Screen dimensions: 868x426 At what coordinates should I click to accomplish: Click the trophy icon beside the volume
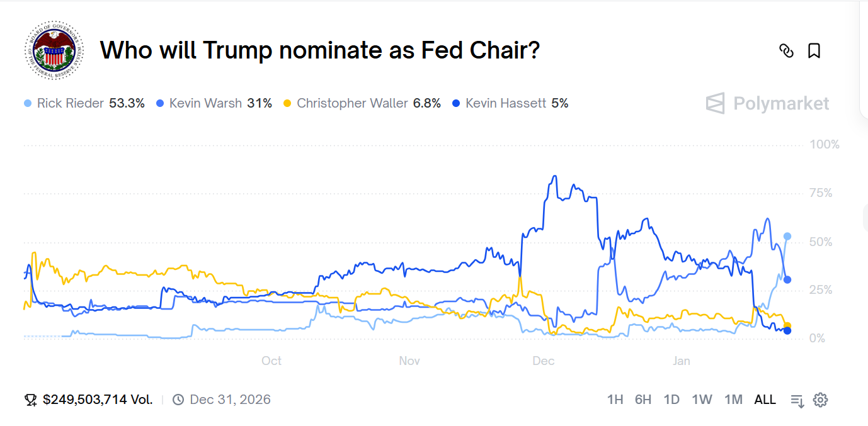[x=30, y=400]
